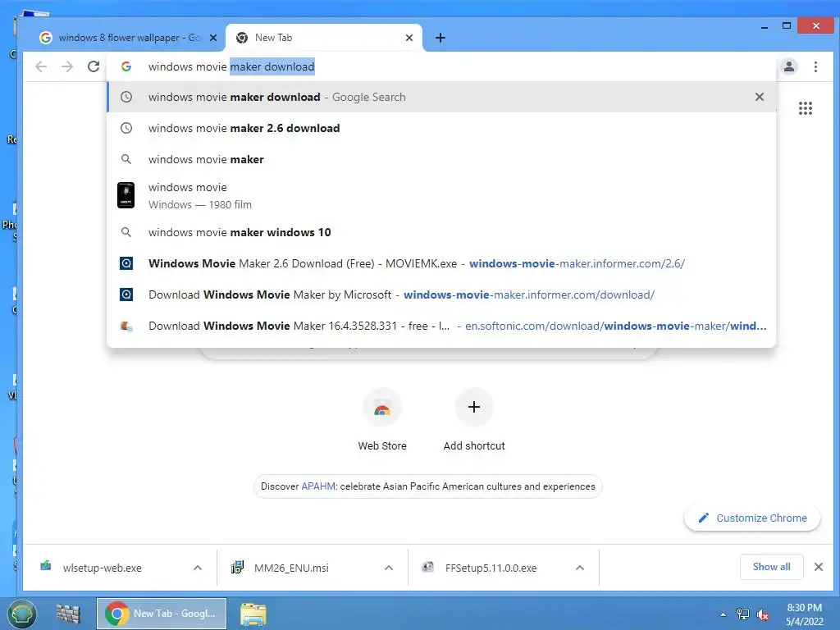Open the MM26_ENU.msi download

click(x=291, y=568)
